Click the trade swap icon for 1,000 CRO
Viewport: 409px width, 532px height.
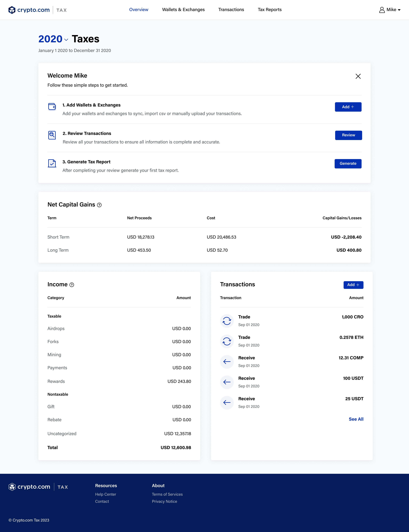click(x=227, y=321)
